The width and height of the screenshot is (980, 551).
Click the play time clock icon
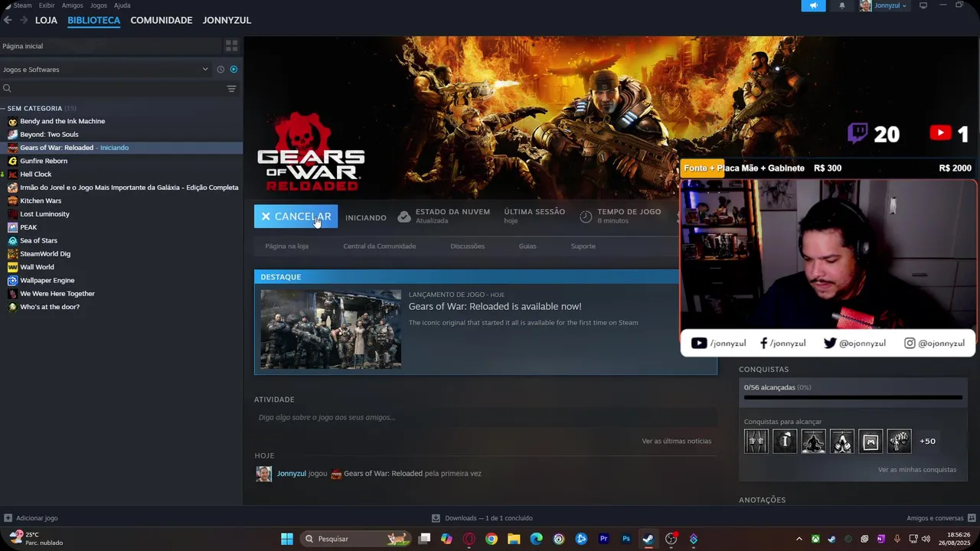pos(586,217)
